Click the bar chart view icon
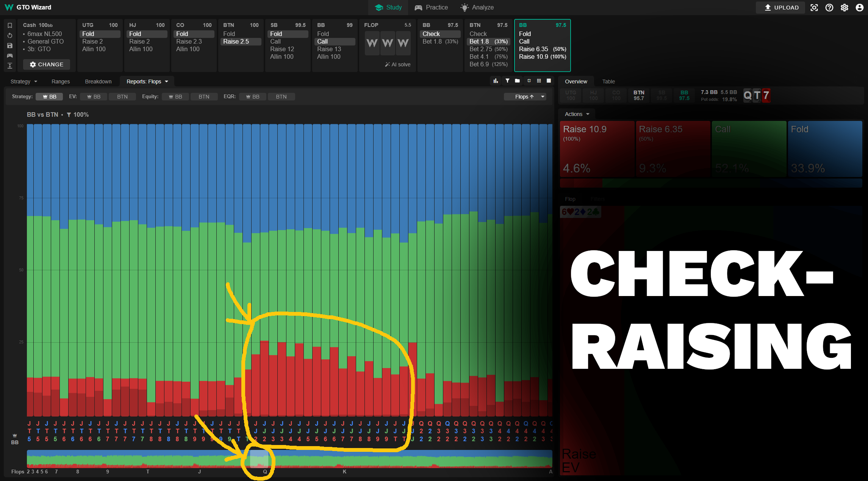The width and height of the screenshot is (868, 481). pos(496,81)
